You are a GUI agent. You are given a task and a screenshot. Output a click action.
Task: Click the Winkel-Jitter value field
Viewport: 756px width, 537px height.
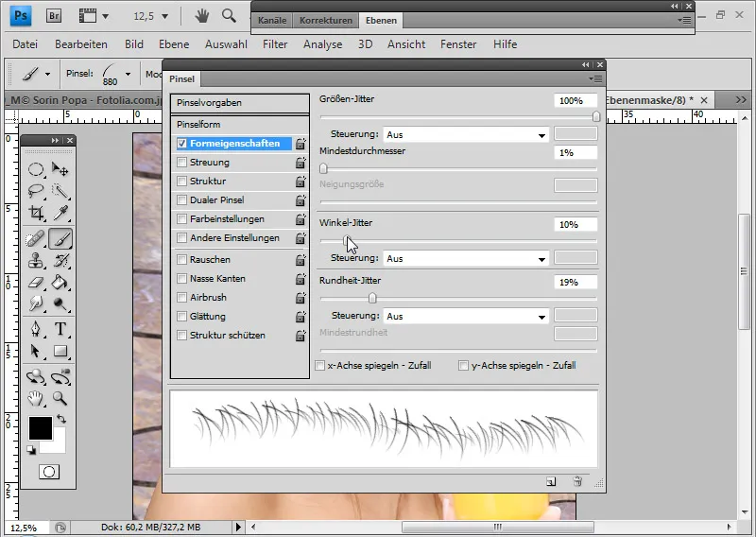pos(576,224)
